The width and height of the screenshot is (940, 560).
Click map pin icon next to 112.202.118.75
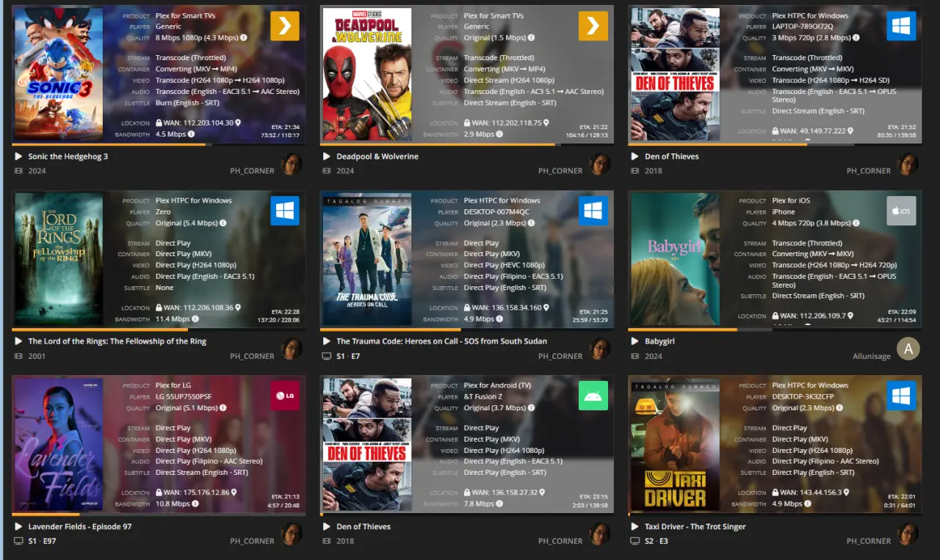click(x=546, y=123)
